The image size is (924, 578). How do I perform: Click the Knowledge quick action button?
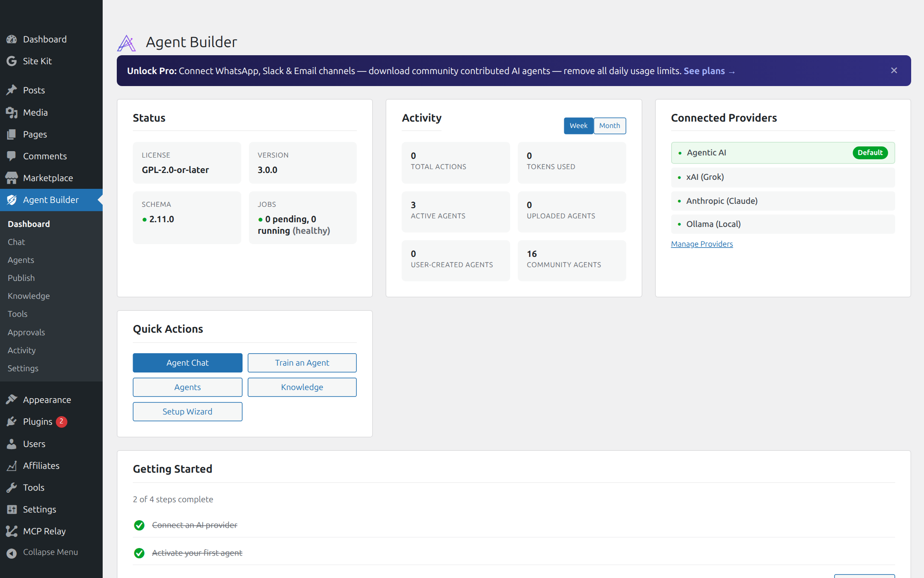tap(302, 387)
